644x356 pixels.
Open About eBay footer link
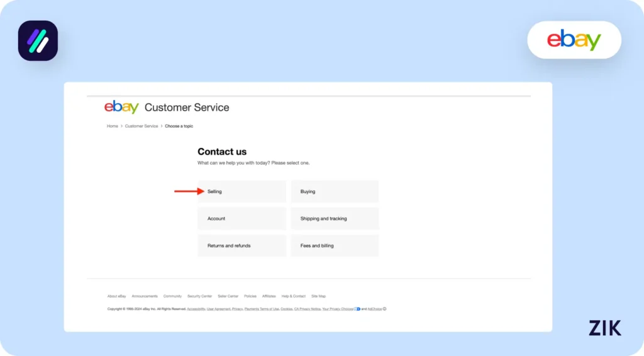(x=116, y=296)
